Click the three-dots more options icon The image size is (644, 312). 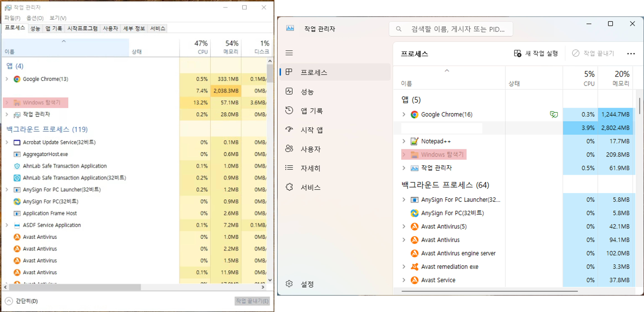(x=631, y=53)
